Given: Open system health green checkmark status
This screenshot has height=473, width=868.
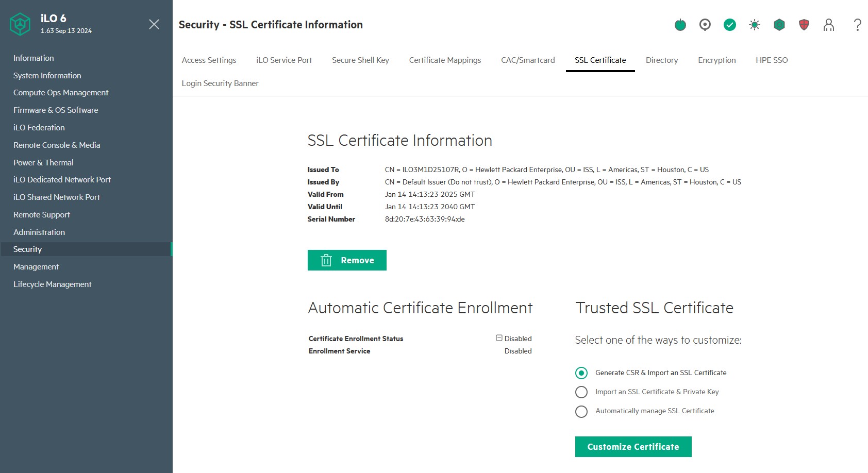Looking at the screenshot, I should [x=729, y=25].
